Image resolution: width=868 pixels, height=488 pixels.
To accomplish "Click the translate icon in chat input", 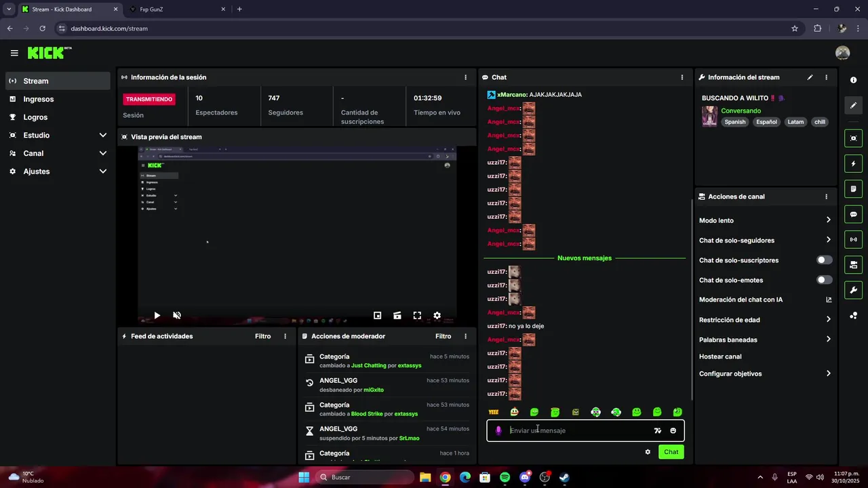I will point(657,430).
